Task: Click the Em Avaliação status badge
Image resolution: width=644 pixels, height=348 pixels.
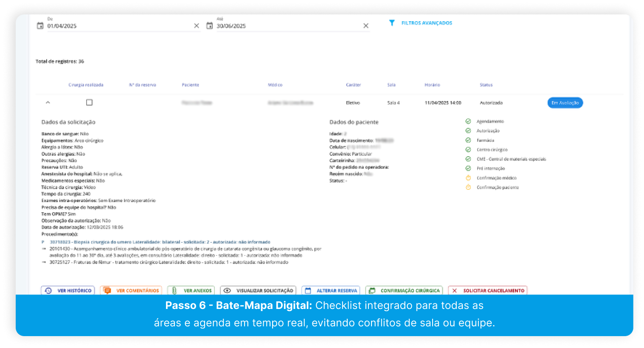Action: 565,103
